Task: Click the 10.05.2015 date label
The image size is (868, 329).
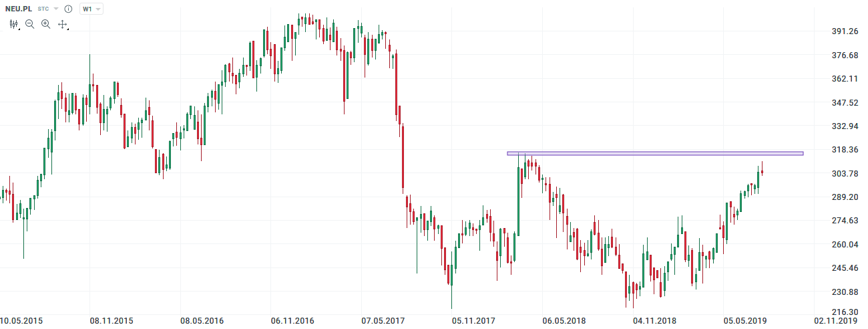Action: point(21,321)
